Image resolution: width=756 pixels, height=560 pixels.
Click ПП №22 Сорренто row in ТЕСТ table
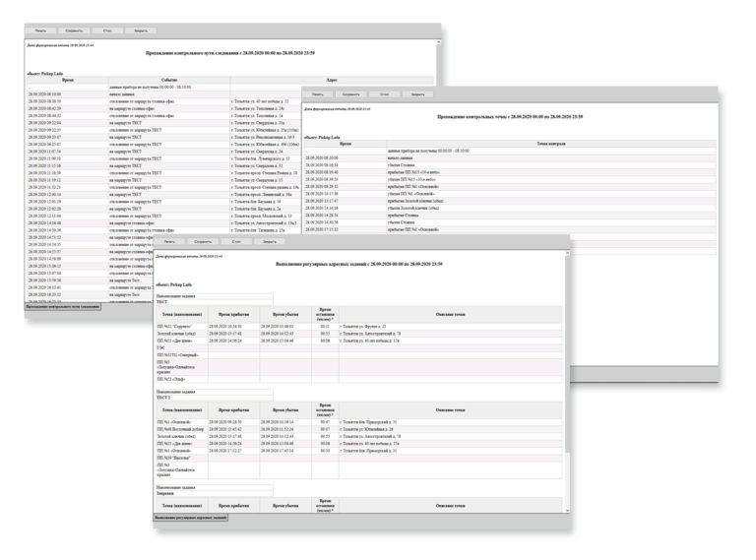coord(358,327)
